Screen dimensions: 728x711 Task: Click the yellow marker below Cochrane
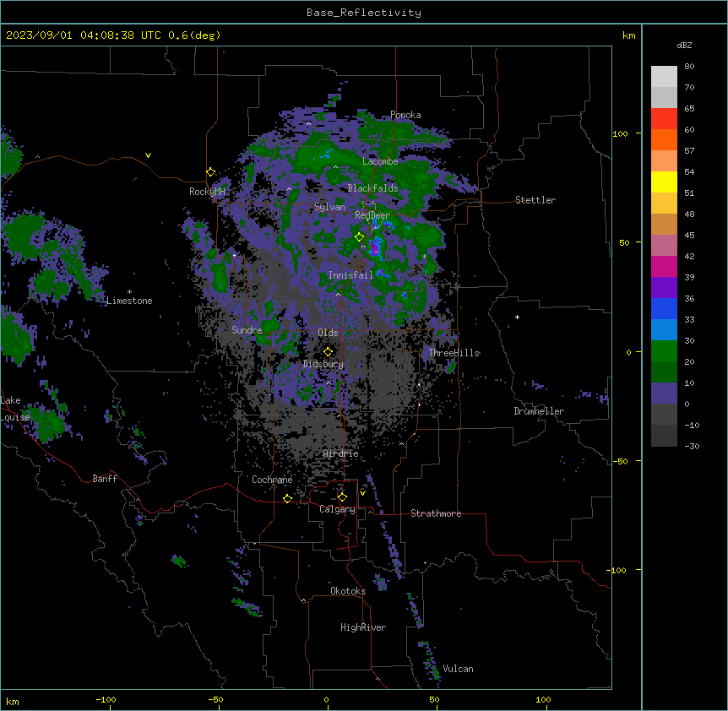click(287, 499)
